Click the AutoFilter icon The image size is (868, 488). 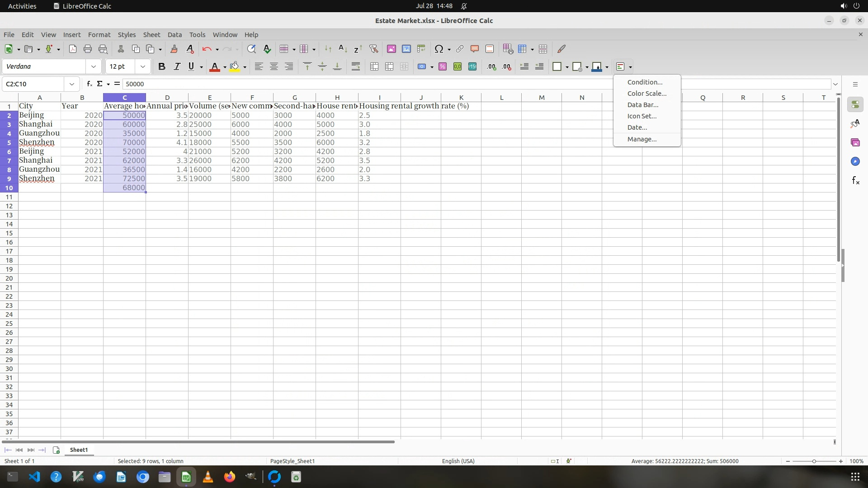(373, 49)
